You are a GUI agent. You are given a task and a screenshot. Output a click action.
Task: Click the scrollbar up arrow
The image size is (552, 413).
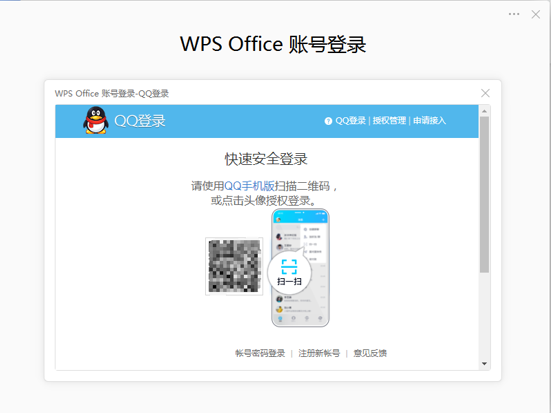484,111
